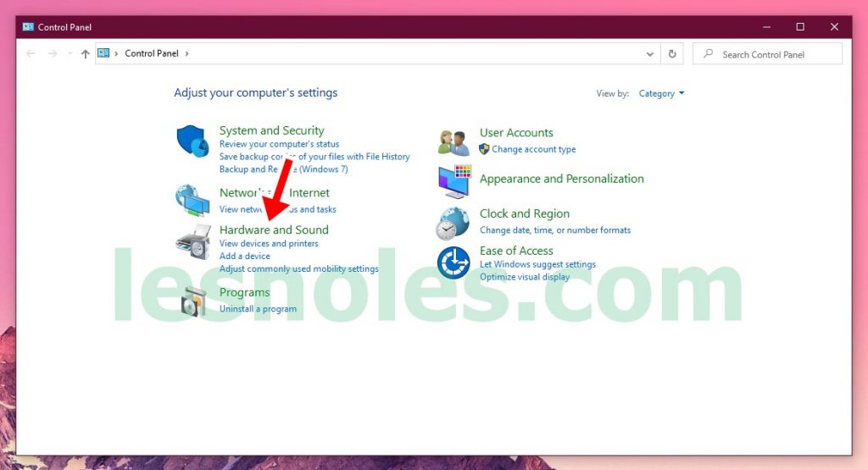Viewport: 868px width, 470px height.
Task: Click Add a device link
Action: pos(245,256)
